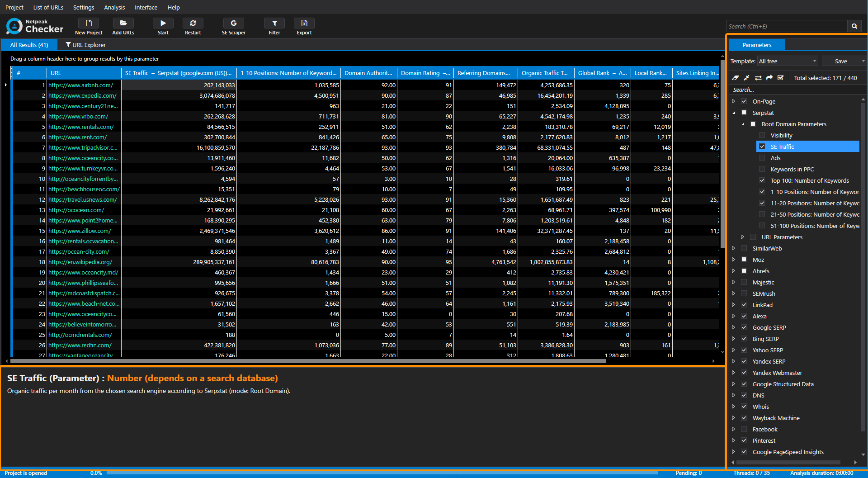The image size is (868, 478).
Task: Select the Parameters tab
Action: click(757, 45)
